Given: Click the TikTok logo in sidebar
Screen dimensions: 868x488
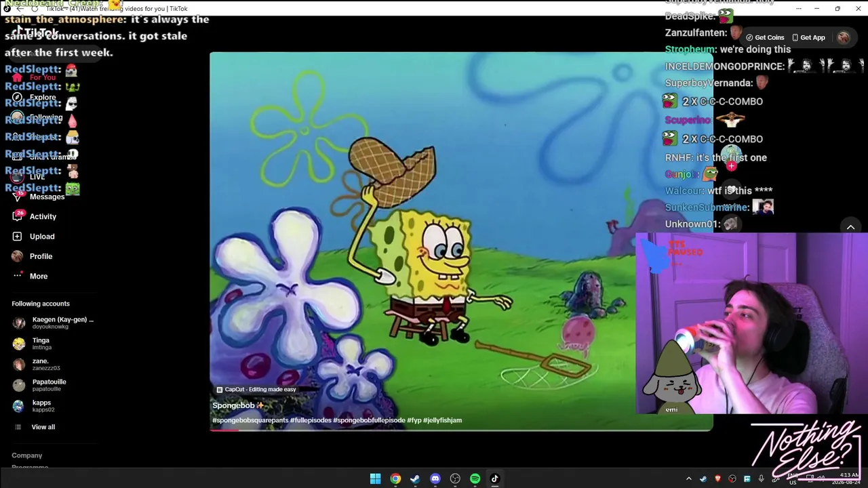Looking at the screenshot, I should tap(36, 33).
